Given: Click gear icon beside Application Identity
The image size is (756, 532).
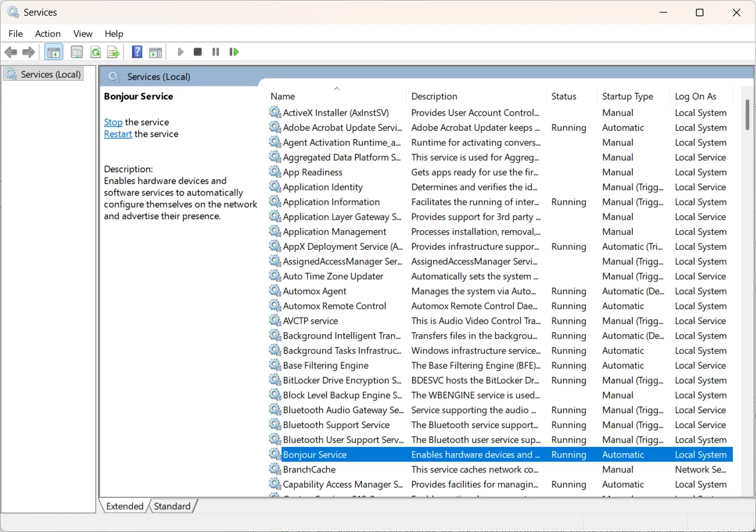Looking at the screenshot, I should tap(275, 187).
